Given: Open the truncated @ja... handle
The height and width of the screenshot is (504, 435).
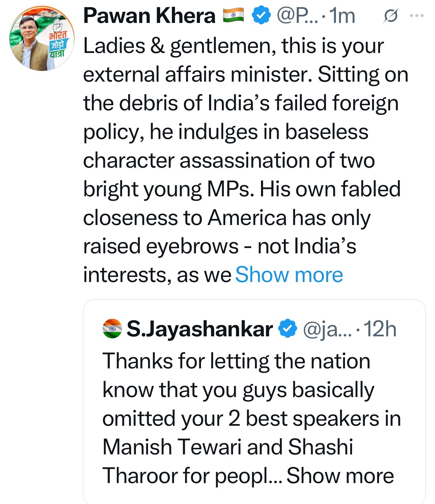Looking at the screenshot, I should [327, 329].
